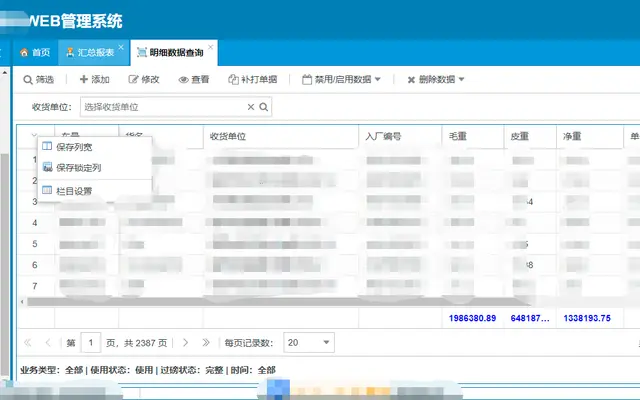The image size is (640, 400).
Task: Go to the next page
Action: pos(185,343)
